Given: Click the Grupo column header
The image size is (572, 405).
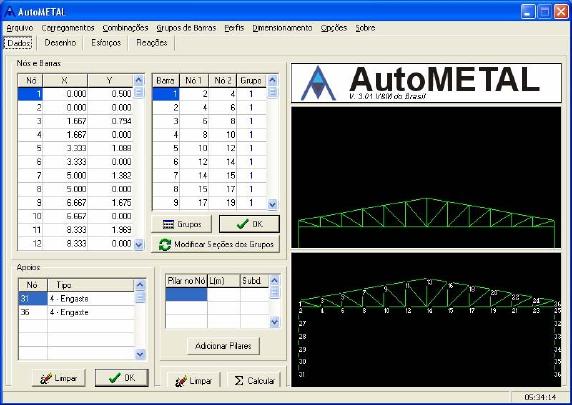Looking at the screenshot, I should click(251, 80).
